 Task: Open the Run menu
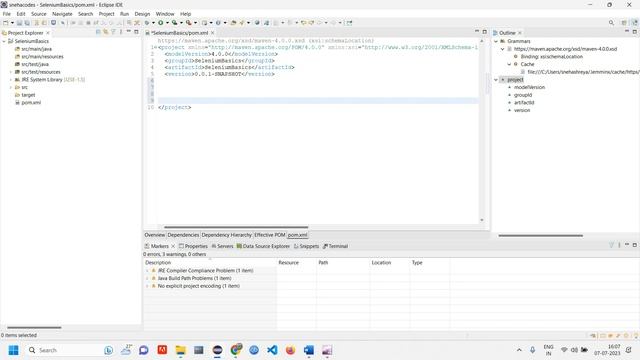124,14
